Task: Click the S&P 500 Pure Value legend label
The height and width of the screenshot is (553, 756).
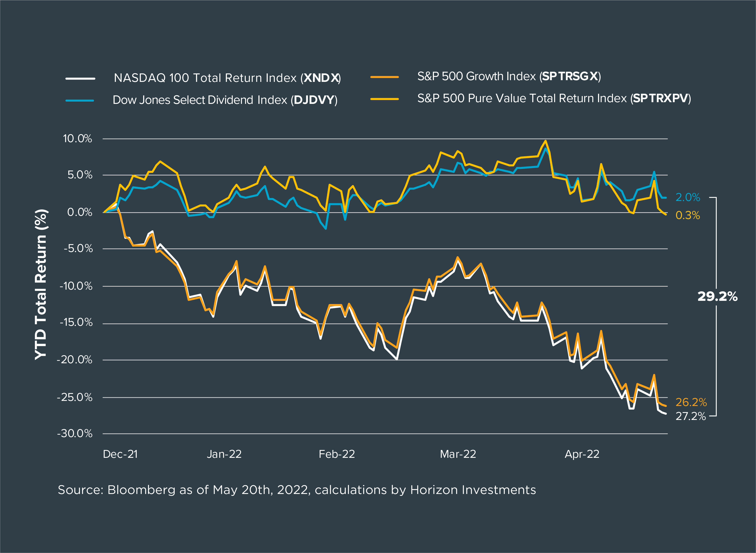Action: 554,98
